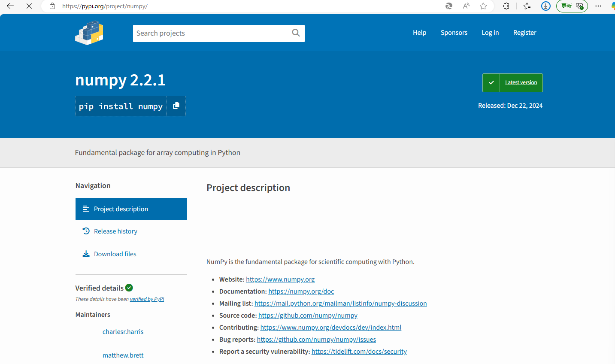The height and width of the screenshot is (364, 615).
Task: Click the checkmark icon beside Latest version
Action: [491, 83]
